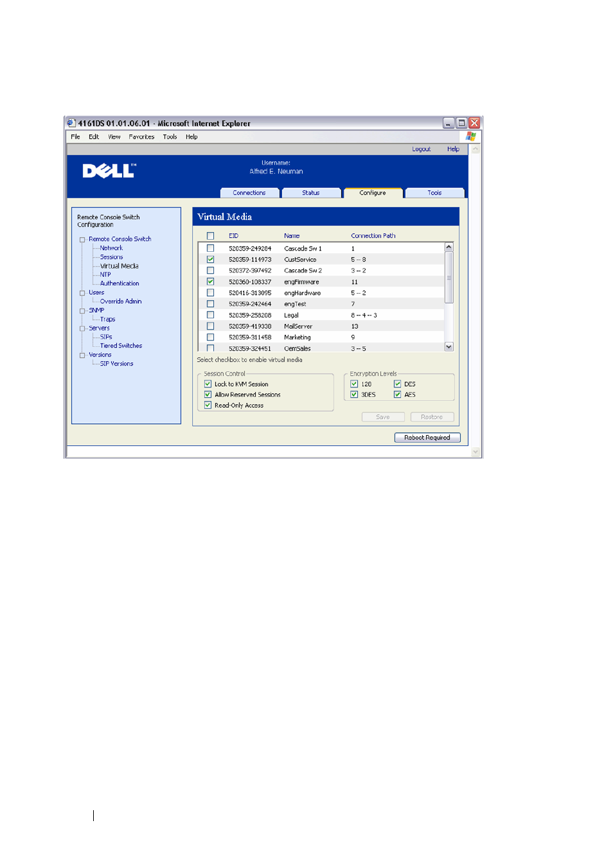Open the Help menu in menu bar
The height and width of the screenshot is (868, 613).
191,137
